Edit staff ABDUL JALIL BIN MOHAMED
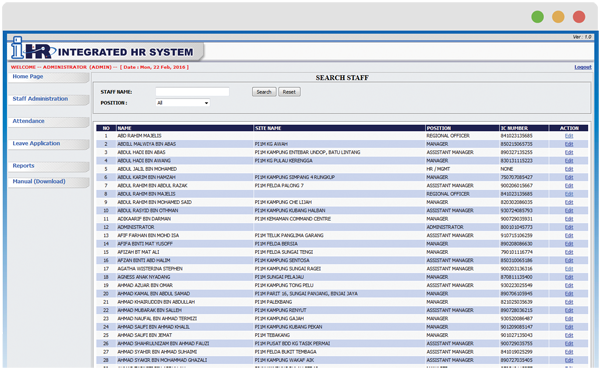600x371 pixels. [x=569, y=169]
